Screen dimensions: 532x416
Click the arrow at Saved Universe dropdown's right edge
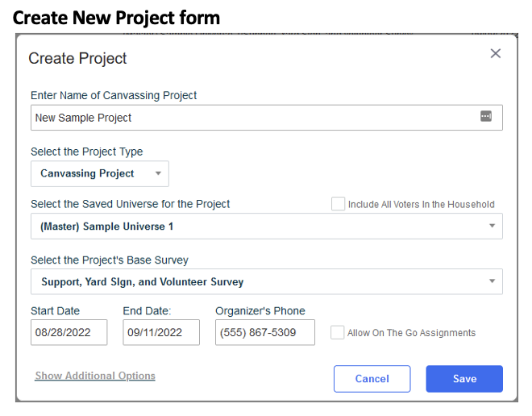click(x=492, y=227)
